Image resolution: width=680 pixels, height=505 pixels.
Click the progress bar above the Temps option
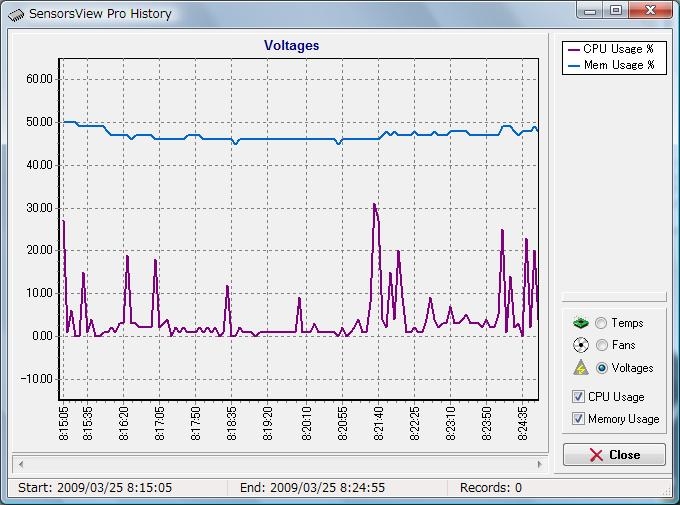pyautogui.click(x=613, y=297)
